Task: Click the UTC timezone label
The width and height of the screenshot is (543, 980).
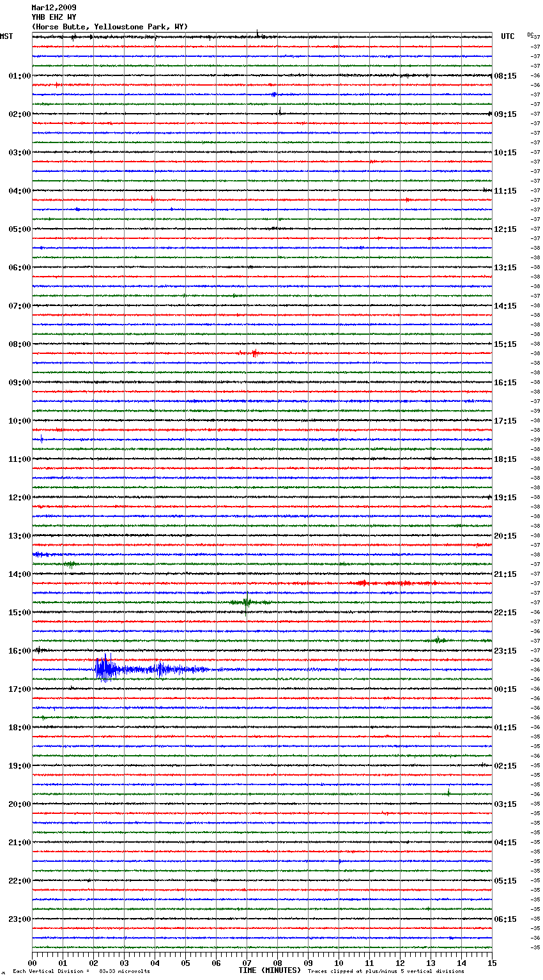Action: tap(508, 36)
